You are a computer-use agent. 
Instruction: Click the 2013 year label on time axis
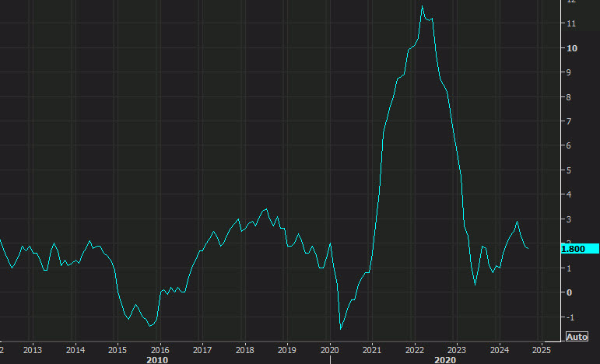[32, 350]
